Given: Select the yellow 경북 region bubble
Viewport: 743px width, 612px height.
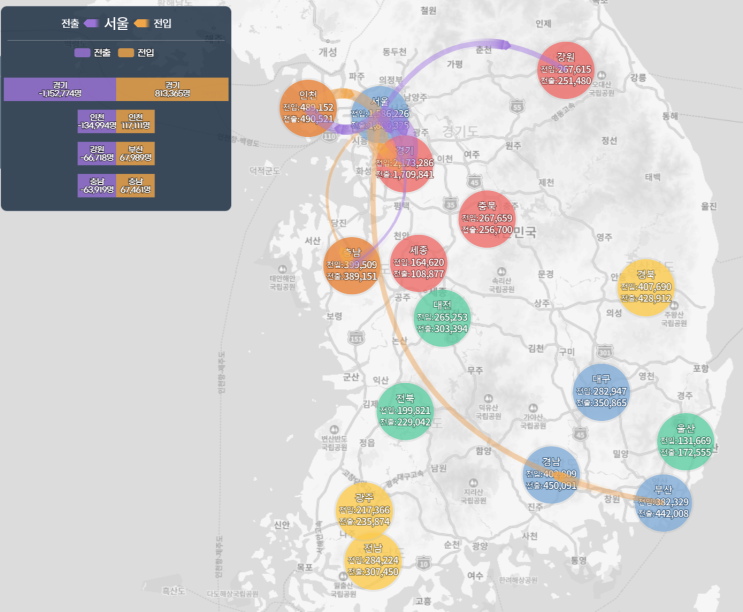Looking at the screenshot, I should (646, 288).
